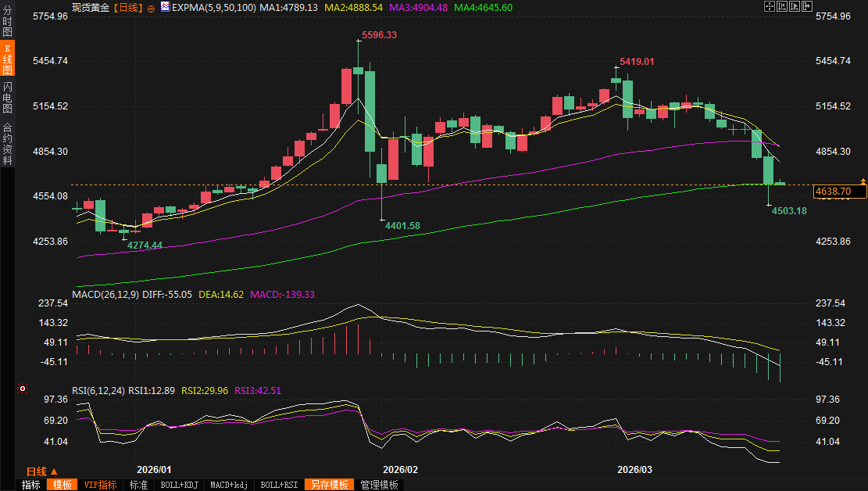Click the crosshair cursor icon at top right
This screenshot has width=868, height=491.
(x=770, y=6)
